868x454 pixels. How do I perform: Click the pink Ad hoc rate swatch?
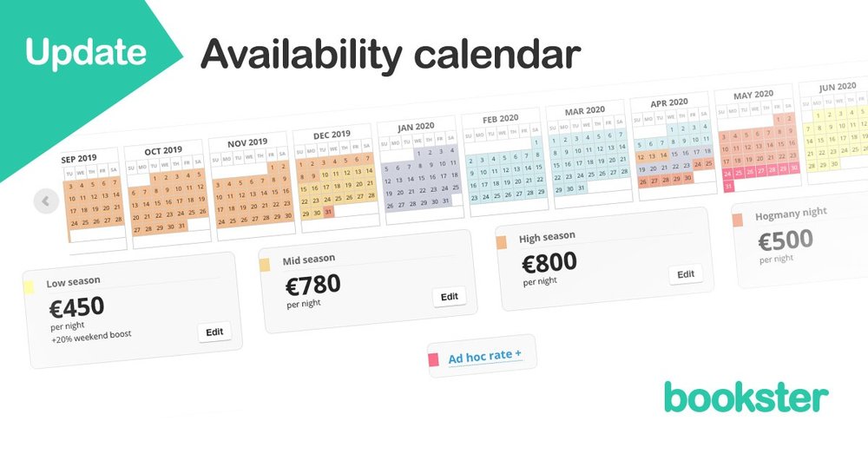point(433,360)
